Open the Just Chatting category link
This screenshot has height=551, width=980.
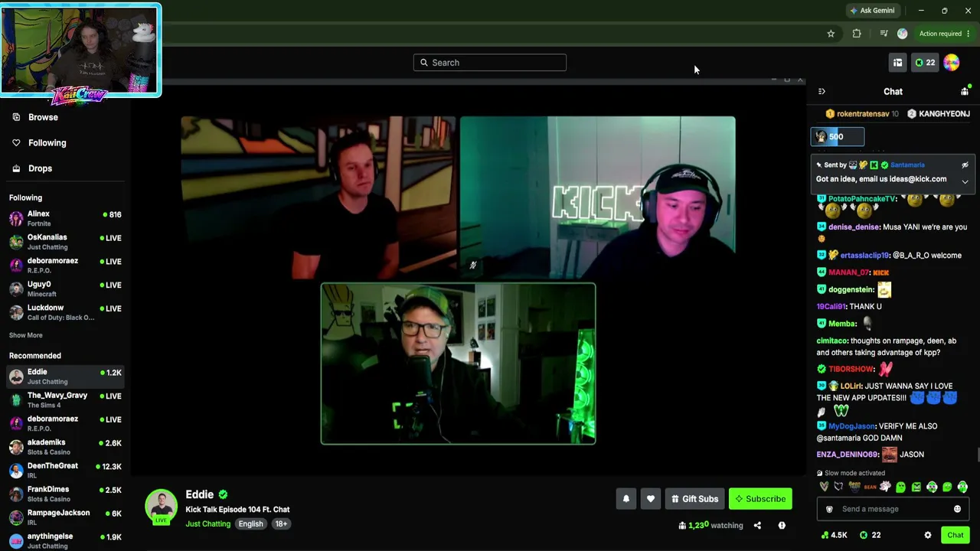pos(207,524)
